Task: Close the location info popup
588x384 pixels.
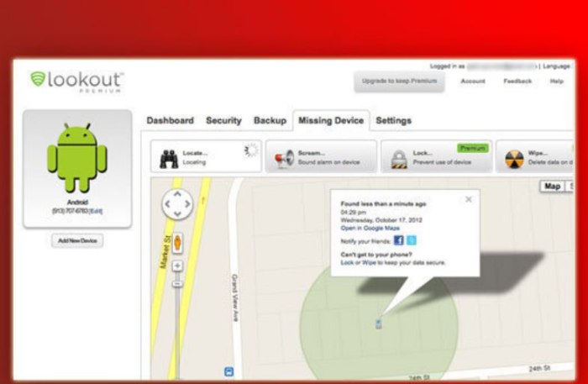Action: pos(469,199)
